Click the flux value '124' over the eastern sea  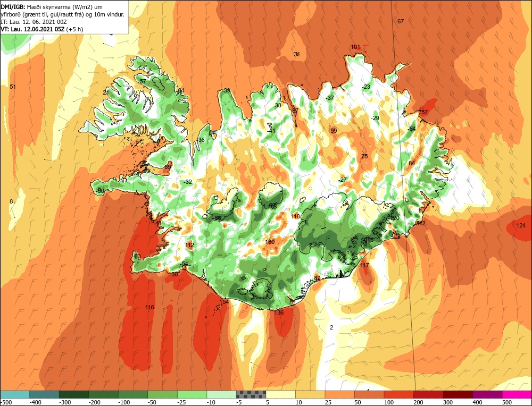coord(521,225)
